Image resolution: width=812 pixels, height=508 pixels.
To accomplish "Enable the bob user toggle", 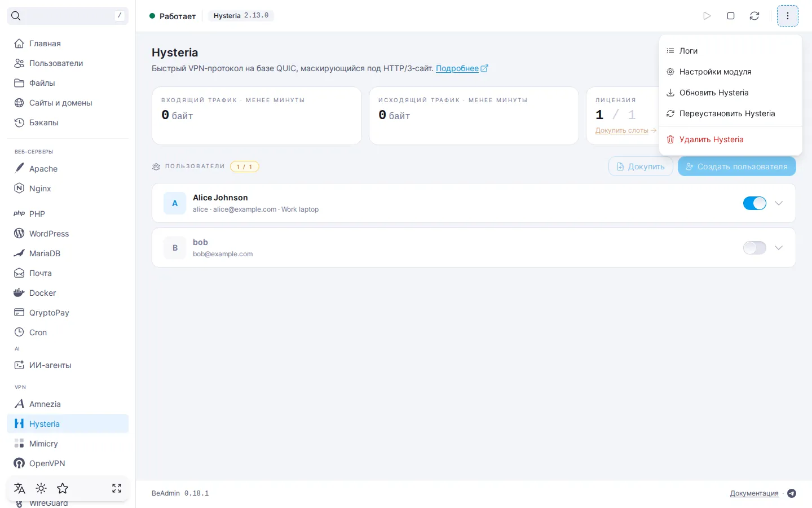I will click(x=754, y=248).
